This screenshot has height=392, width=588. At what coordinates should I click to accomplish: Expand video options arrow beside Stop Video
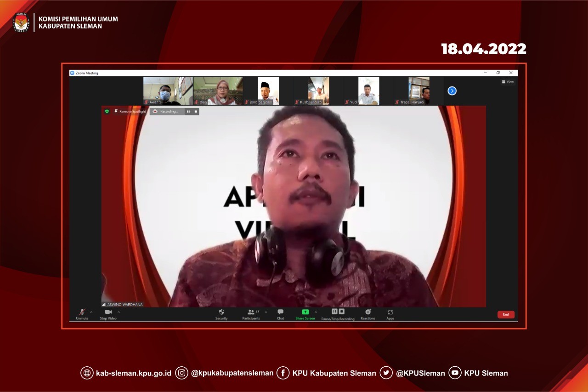[119, 312]
